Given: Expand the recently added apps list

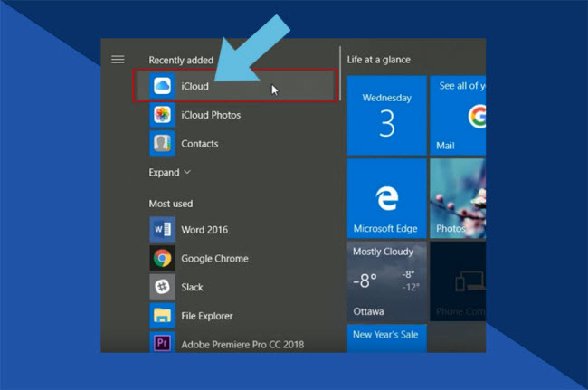Looking at the screenshot, I should (x=170, y=172).
